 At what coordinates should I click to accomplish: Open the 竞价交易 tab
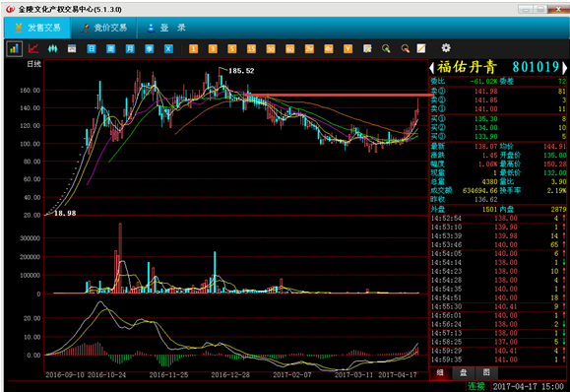tap(104, 28)
